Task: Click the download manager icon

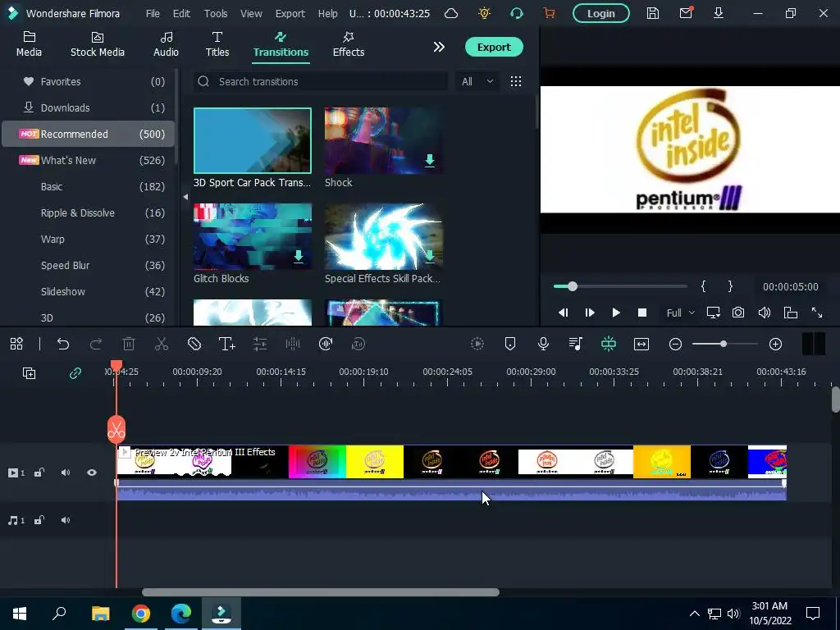Action: coord(719,13)
